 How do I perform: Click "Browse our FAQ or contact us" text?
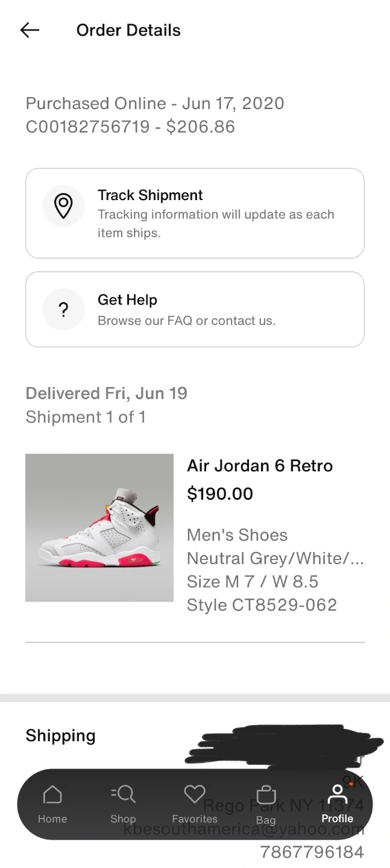pyautogui.click(x=186, y=321)
